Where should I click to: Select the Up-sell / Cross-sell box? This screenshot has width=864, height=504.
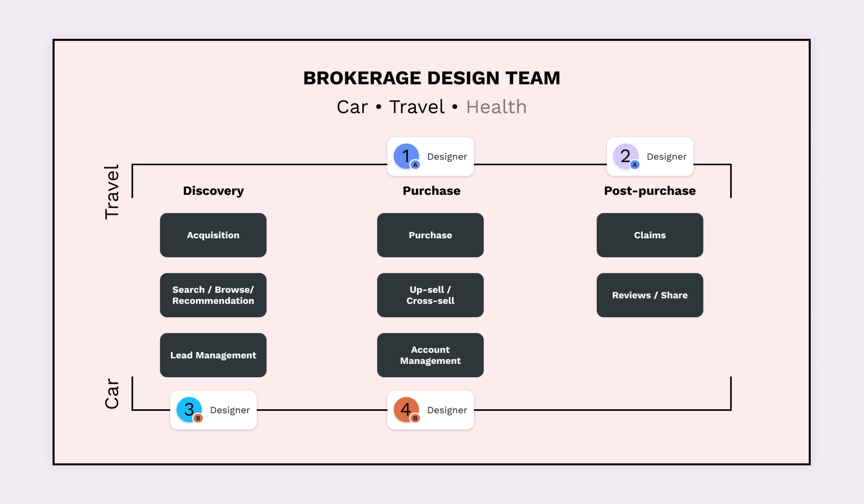pos(430,295)
